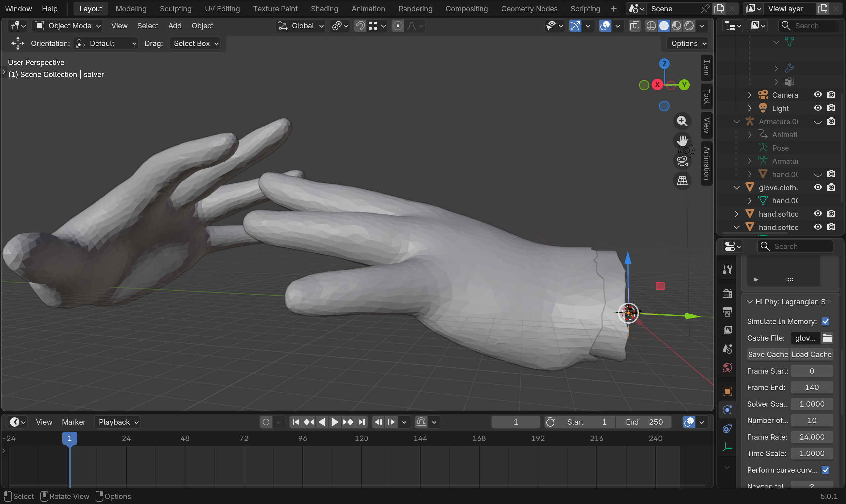Uncheck Simulate In Memory checkbox
846x504 pixels.
pos(825,321)
